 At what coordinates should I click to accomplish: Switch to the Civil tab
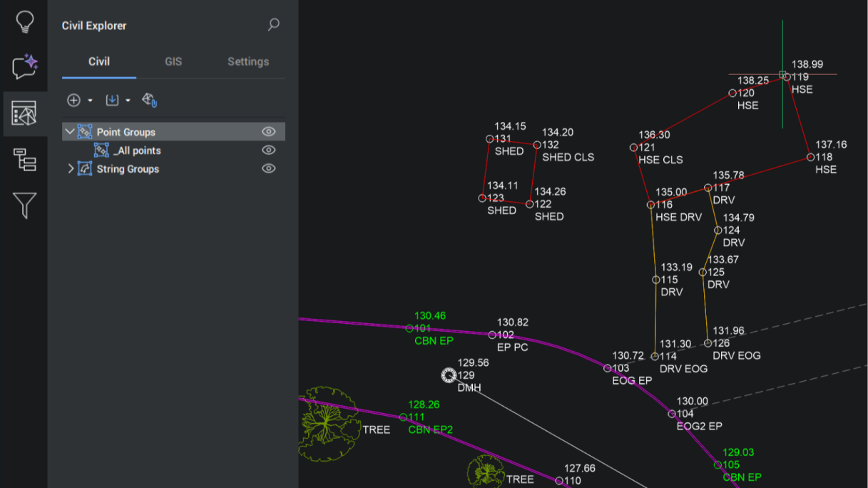tap(99, 61)
